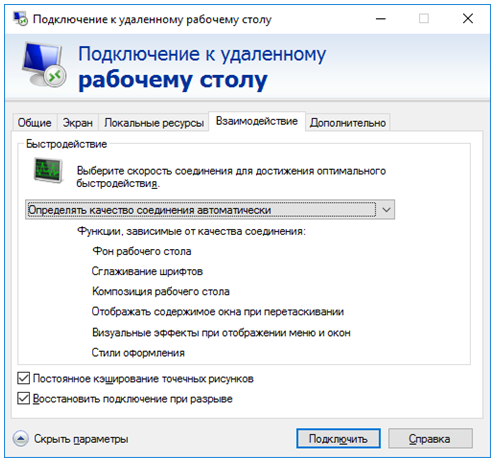Open help with the Справка button
Viewport: 495px width, 461px height.
click(x=430, y=438)
